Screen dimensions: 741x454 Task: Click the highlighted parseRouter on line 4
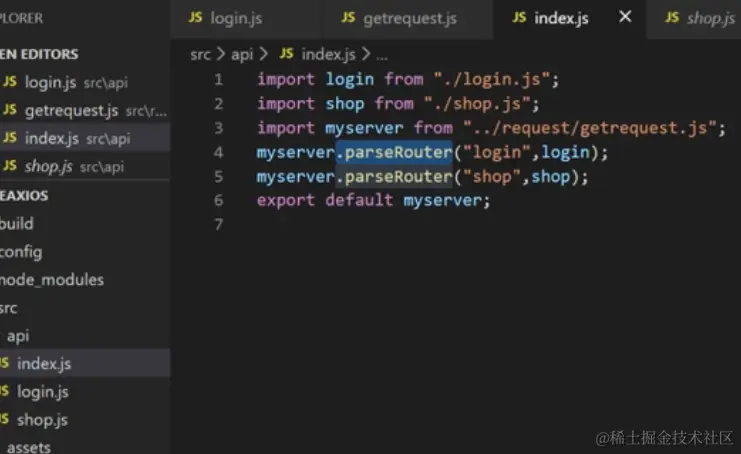pyautogui.click(x=394, y=152)
